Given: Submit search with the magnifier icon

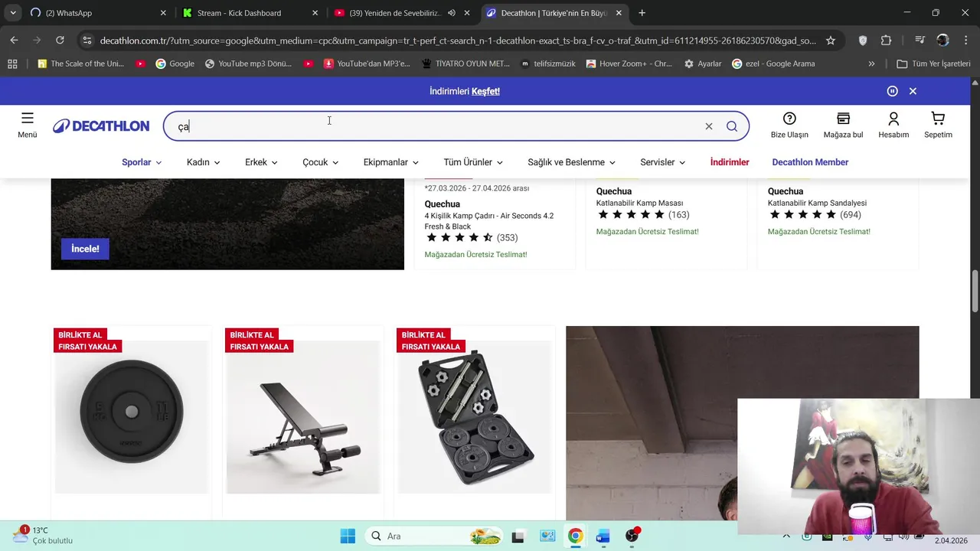Looking at the screenshot, I should click(x=732, y=126).
